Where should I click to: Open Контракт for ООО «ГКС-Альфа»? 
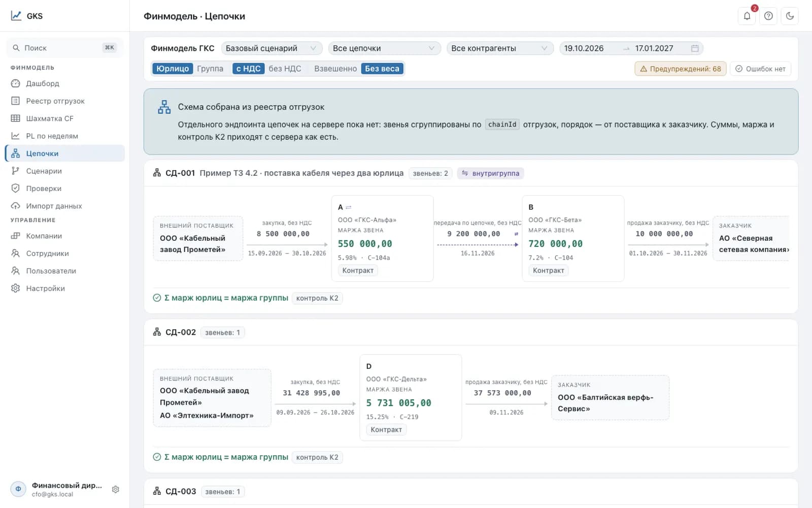[x=358, y=270]
